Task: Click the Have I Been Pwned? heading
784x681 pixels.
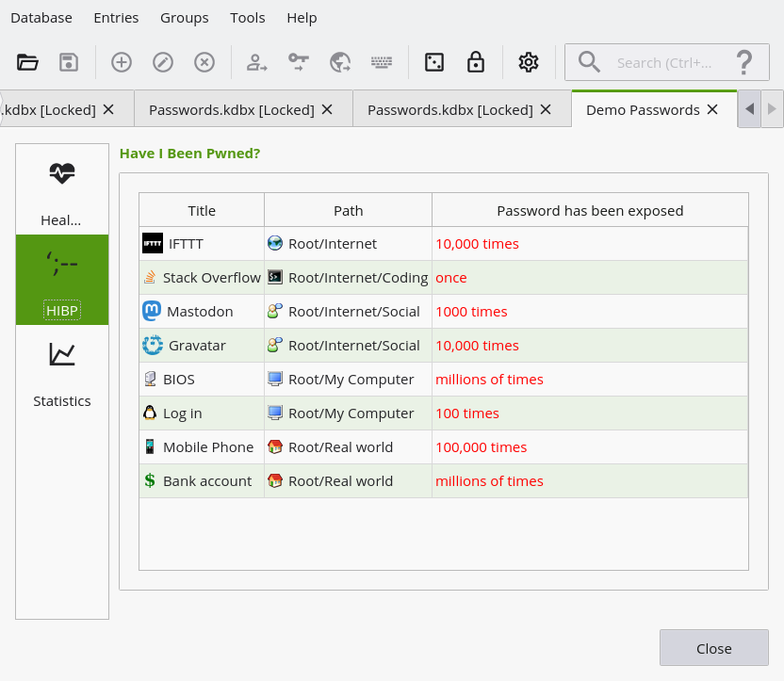Action: [190, 154]
